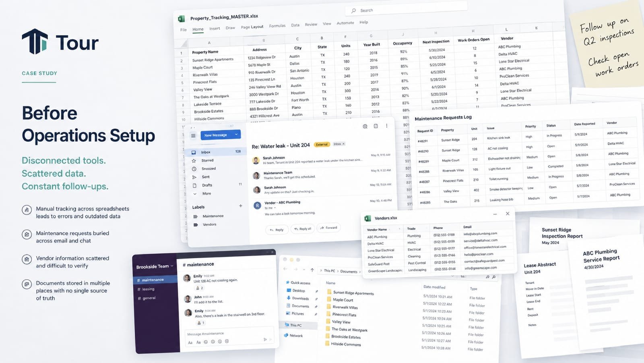Click the Drafts page icon

[x=194, y=185]
